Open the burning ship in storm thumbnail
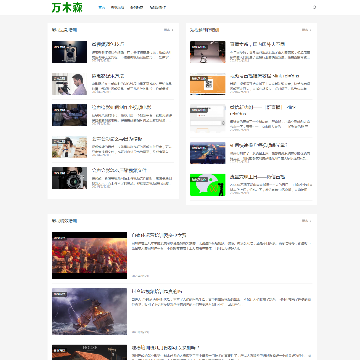 tap(89, 311)
